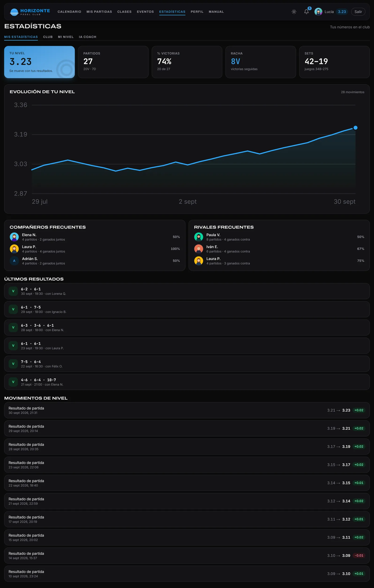
Task: Click the 3.23 level badge in header
Action: point(342,12)
